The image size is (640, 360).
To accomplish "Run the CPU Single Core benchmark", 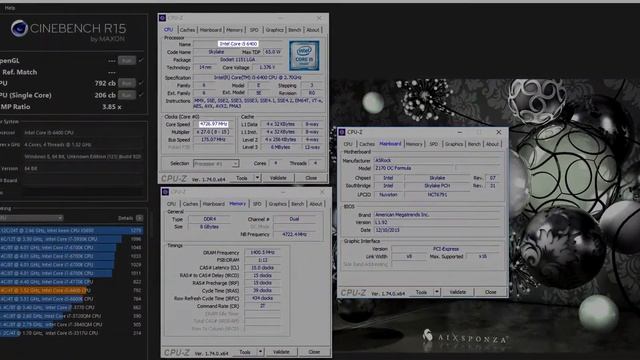I will [x=127, y=95].
